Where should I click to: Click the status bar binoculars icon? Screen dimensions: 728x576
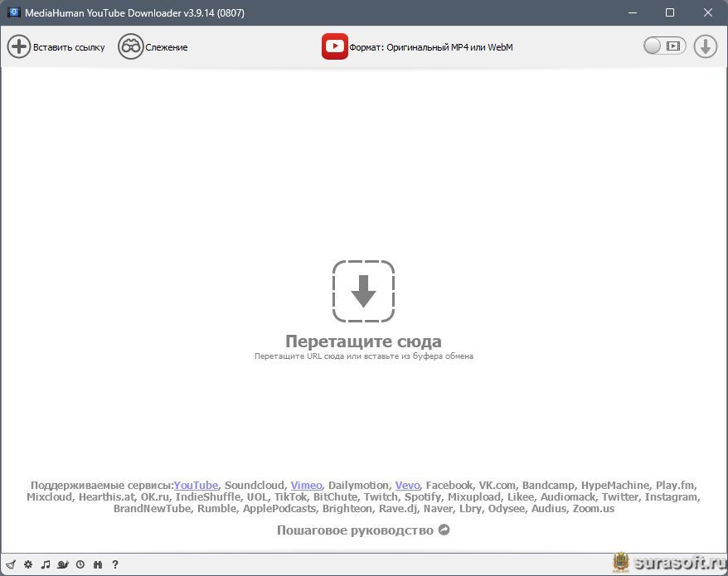[x=98, y=564]
